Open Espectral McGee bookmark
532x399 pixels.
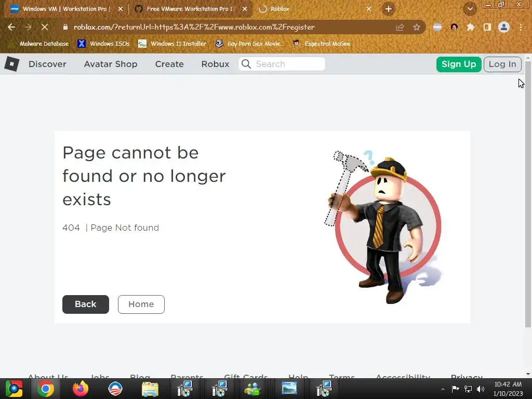point(321,44)
